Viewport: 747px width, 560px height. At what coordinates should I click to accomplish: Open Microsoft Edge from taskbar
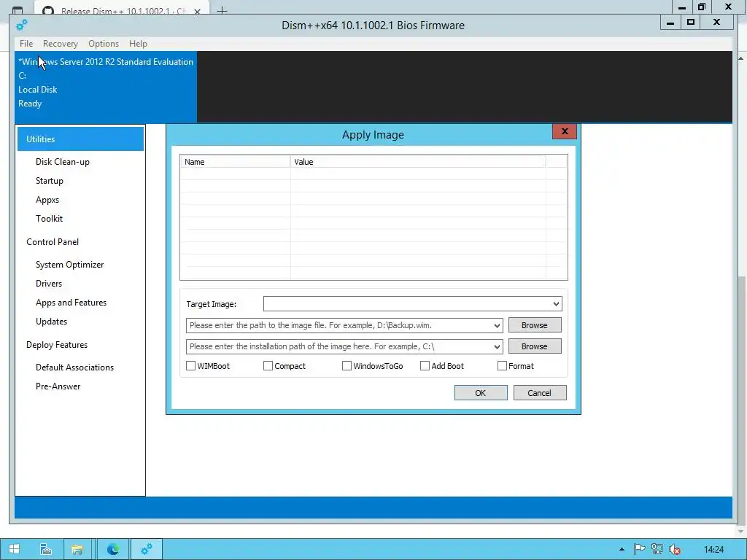tap(113, 549)
